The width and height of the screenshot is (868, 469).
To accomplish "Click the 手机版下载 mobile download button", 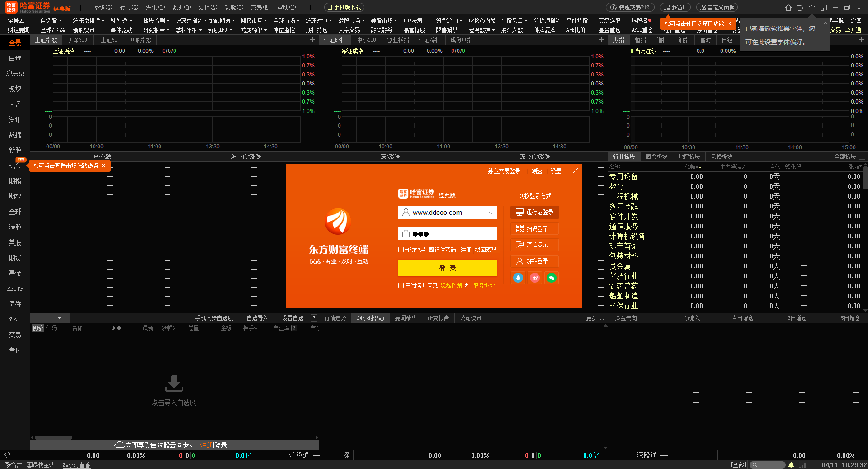I will tap(344, 8).
